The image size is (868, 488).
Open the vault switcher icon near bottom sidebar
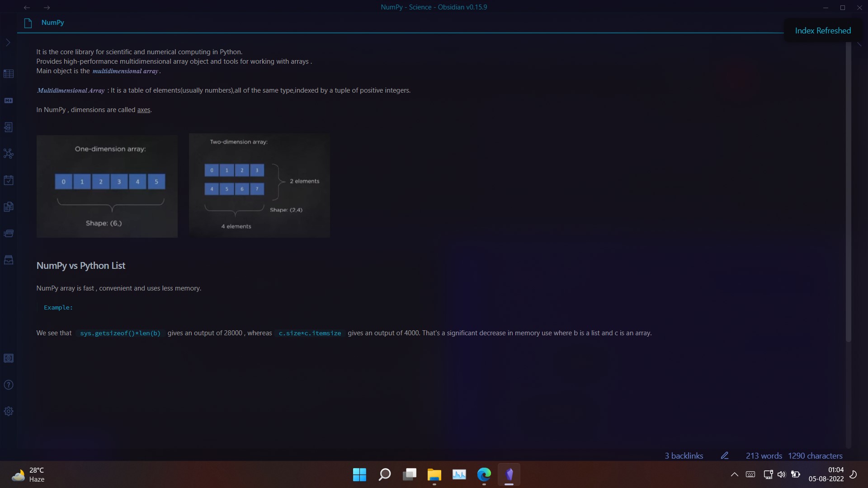click(x=9, y=358)
